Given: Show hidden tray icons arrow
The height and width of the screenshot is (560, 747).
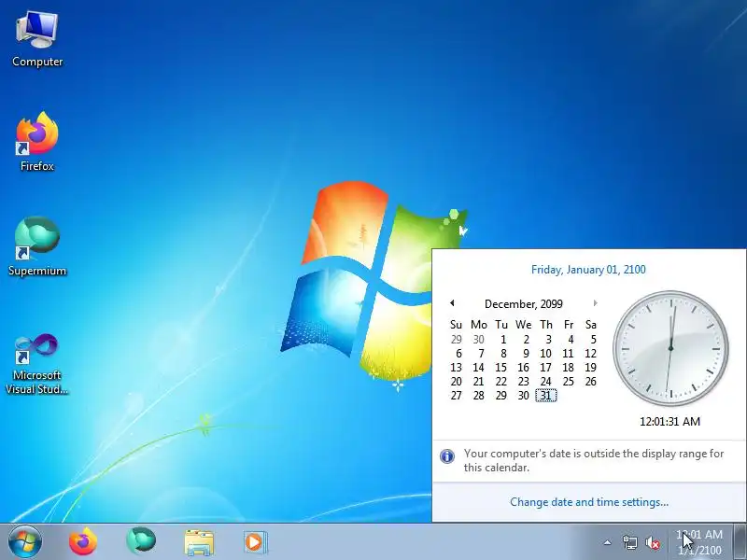Looking at the screenshot, I should pyautogui.click(x=608, y=542).
